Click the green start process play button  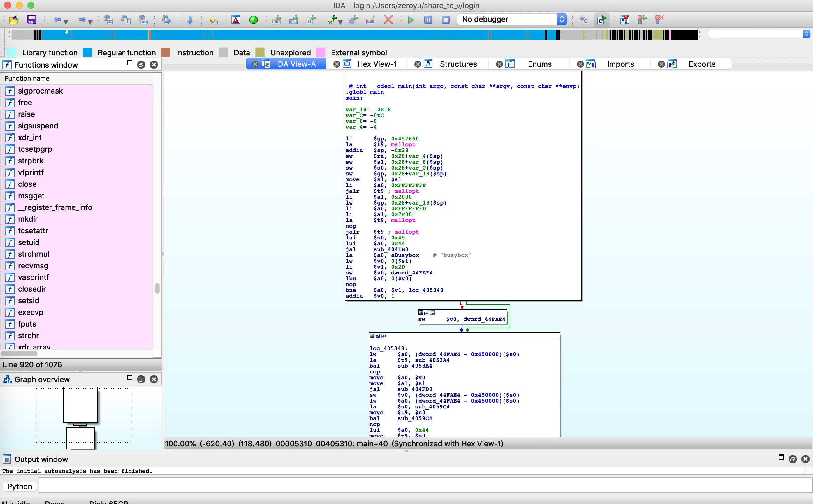click(x=411, y=20)
